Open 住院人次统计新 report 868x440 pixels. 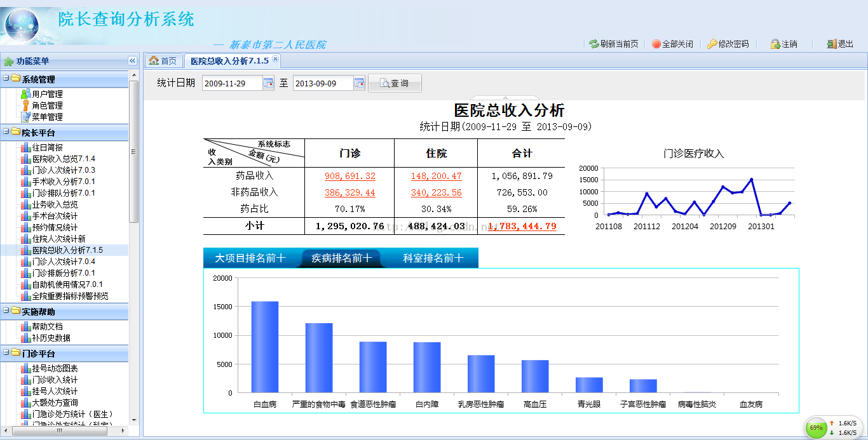click(58, 239)
